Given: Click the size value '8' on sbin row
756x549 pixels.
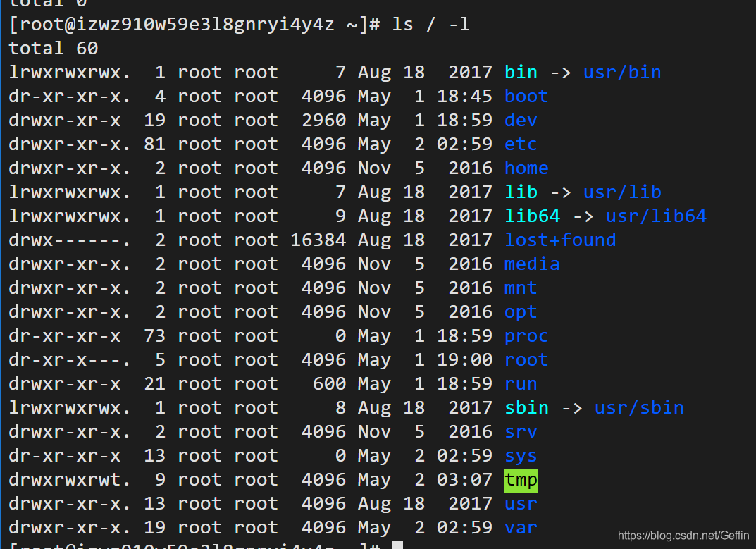Looking at the screenshot, I should (x=340, y=407).
